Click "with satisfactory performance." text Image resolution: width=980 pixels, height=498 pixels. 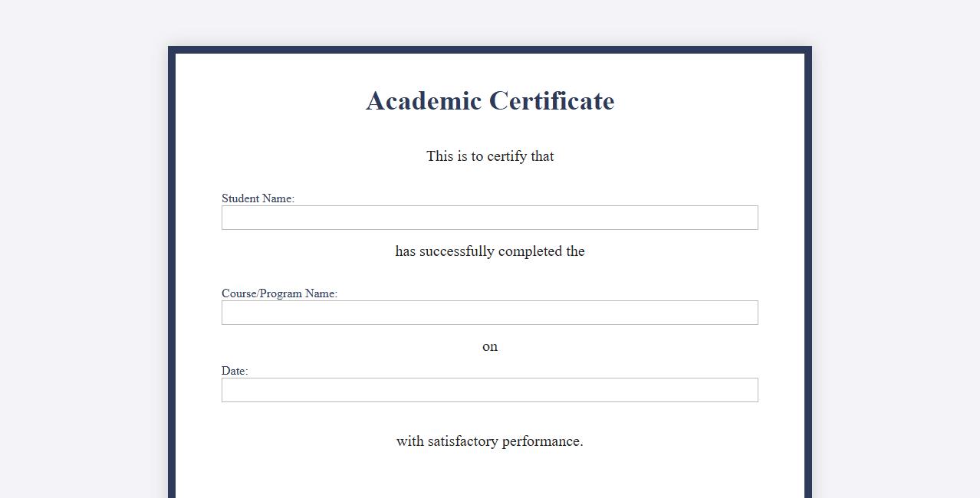(x=490, y=441)
